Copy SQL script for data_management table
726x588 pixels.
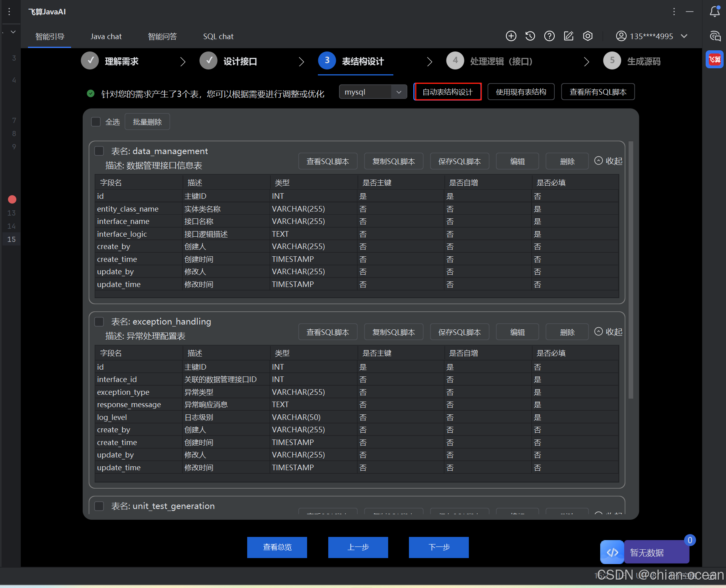coord(394,161)
